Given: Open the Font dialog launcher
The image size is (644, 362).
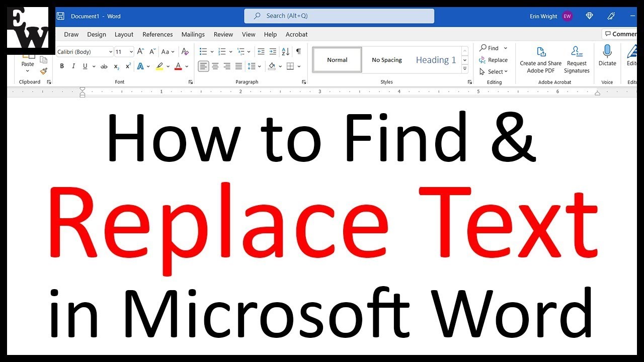Looking at the screenshot, I should point(191,82).
